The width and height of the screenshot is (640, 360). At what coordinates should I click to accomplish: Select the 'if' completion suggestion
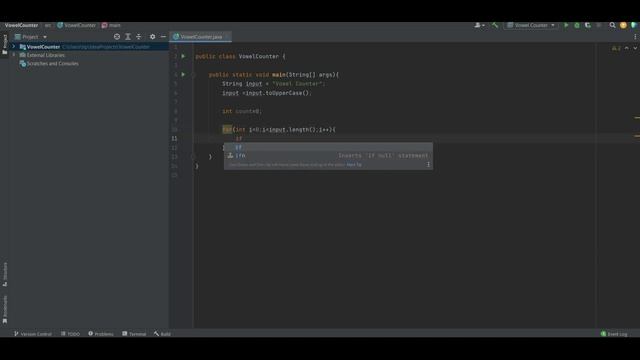328,147
